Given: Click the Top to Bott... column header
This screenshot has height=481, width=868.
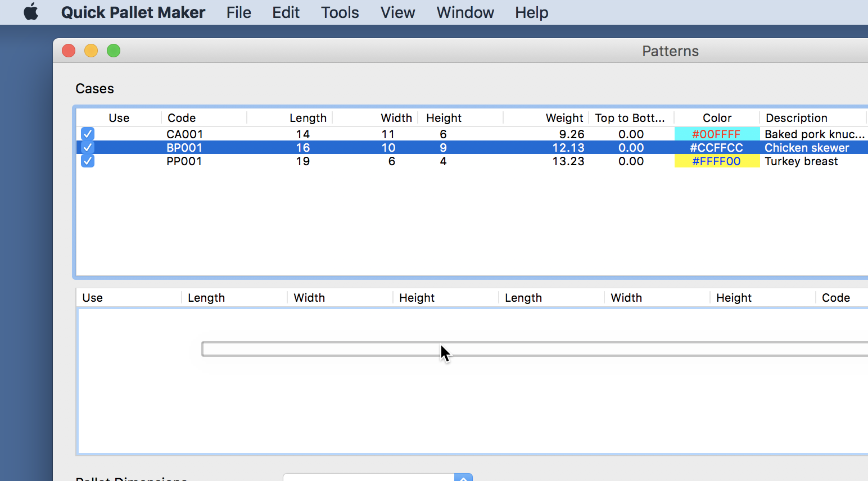Looking at the screenshot, I should 630,118.
